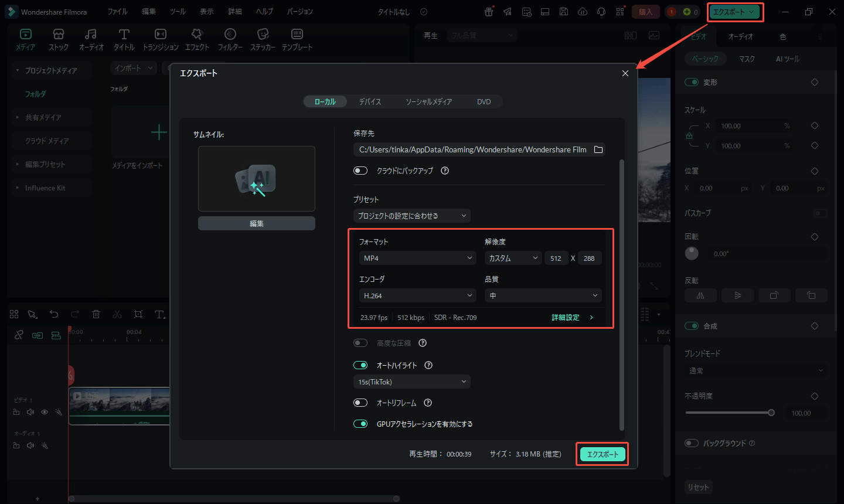The width and height of the screenshot is (844, 504).
Task: Open the 編集 menu in the menu bar
Action: (x=149, y=12)
